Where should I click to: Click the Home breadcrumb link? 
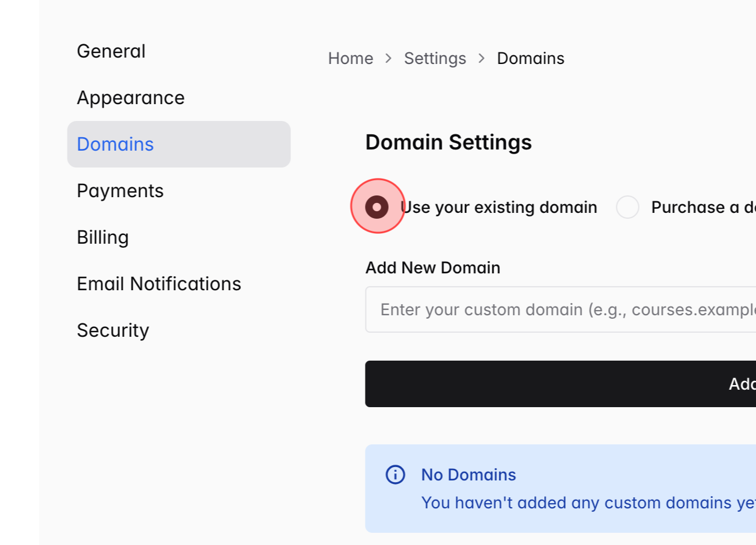350,58
